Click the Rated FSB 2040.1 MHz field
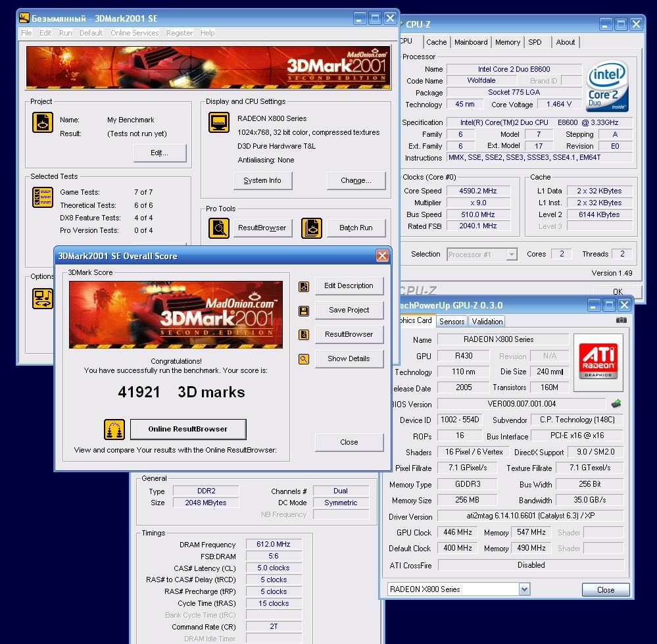This screenshot has height=644, width=657. [478, 226]
